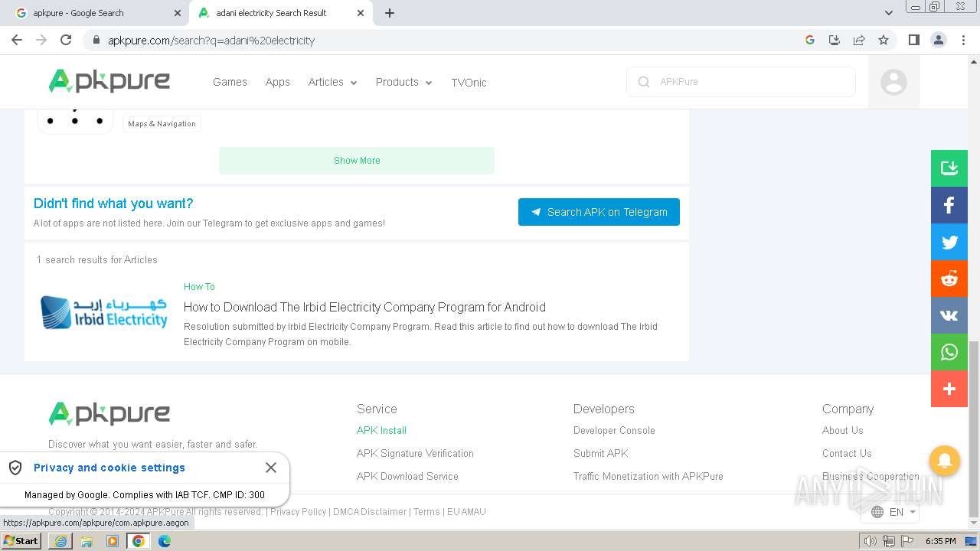Open Developer Console link
The image size is (980, 551).
[614, 430]
